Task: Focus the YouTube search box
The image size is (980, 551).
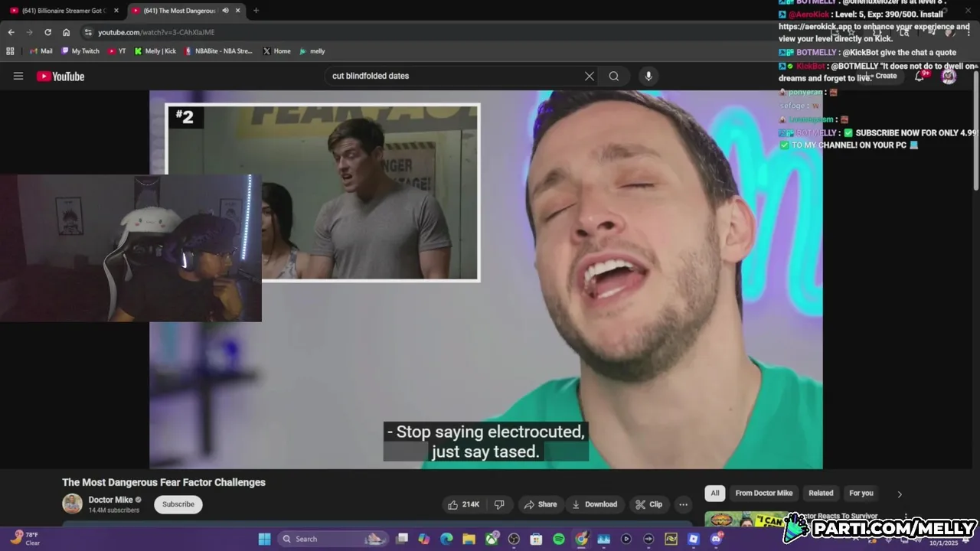Action: tap(455, 76)
